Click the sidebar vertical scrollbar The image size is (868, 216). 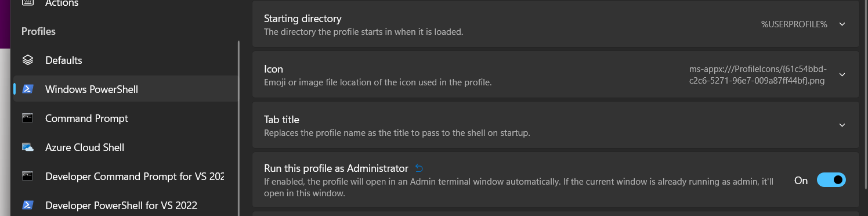pos(239,128)
